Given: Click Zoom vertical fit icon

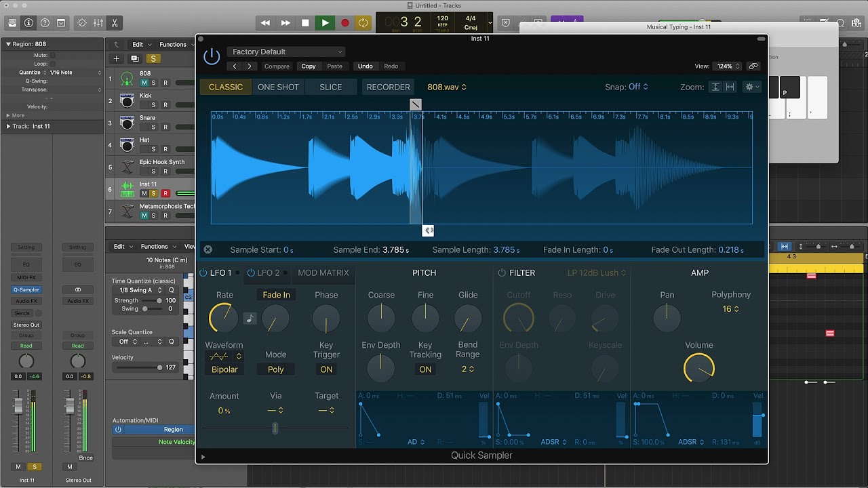Looking at the screenshot, I should tap(715, 87).
